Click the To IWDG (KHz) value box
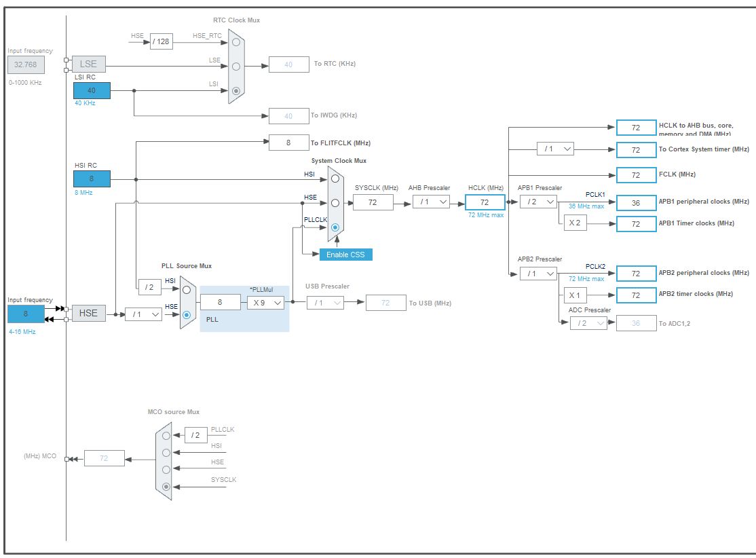This screenshot has height=558, width=756. [289, 116]
